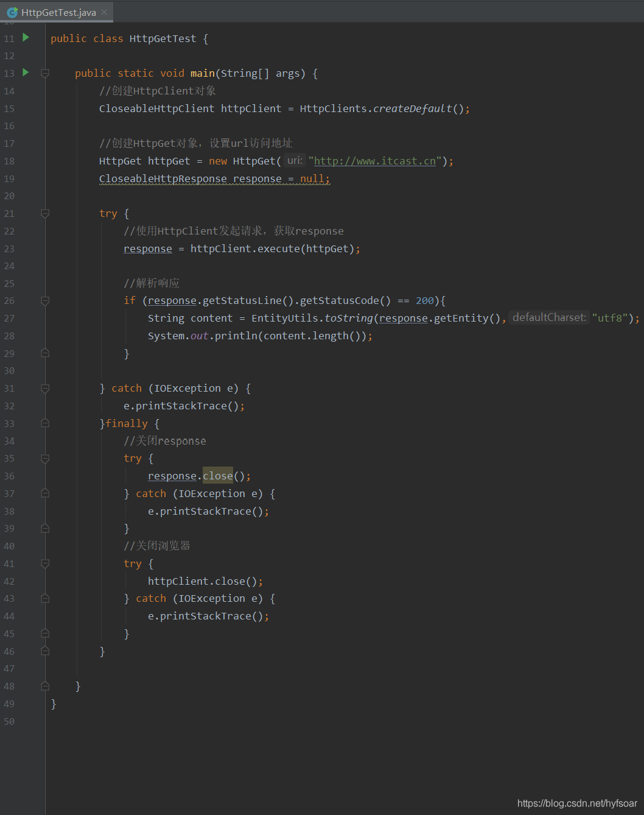Click createDefault method call on line 15
This screenshot has height=815, width=644.
pyautogui.click(x=413, y=108)
